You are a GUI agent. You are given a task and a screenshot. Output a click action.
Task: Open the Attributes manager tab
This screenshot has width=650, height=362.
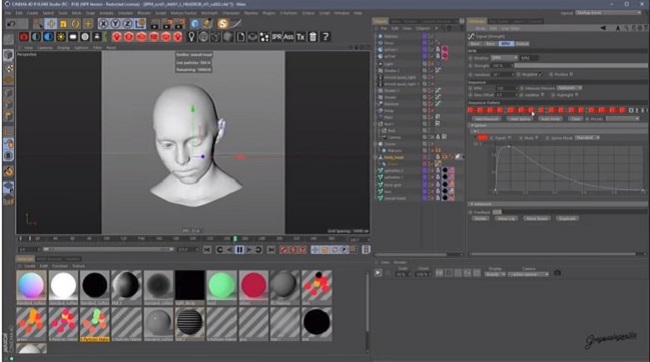click(x=477, y=21)
